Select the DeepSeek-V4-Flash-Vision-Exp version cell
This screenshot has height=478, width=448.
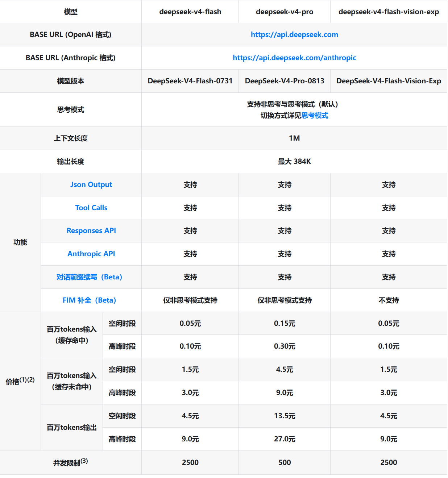coord(389,81)
